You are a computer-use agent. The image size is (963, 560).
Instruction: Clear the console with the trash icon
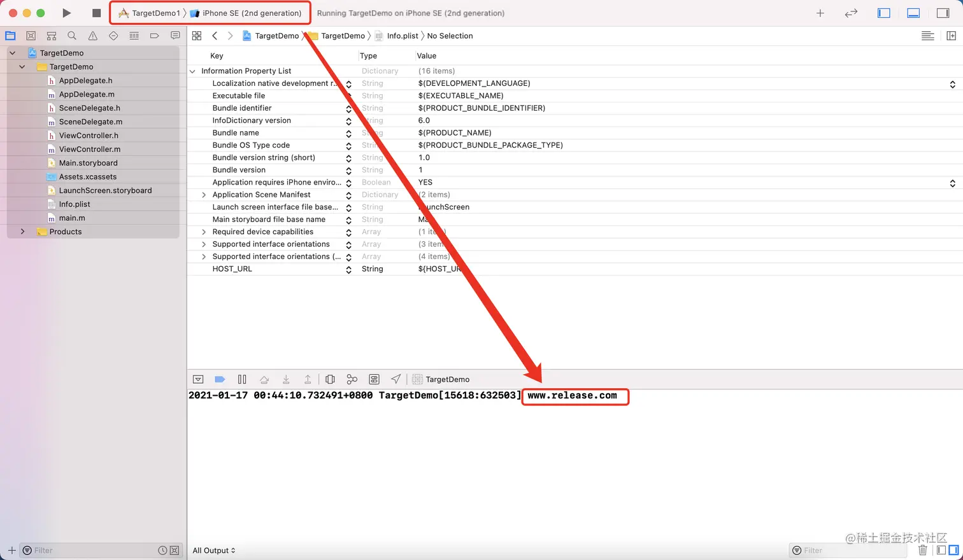coord(922,550)
